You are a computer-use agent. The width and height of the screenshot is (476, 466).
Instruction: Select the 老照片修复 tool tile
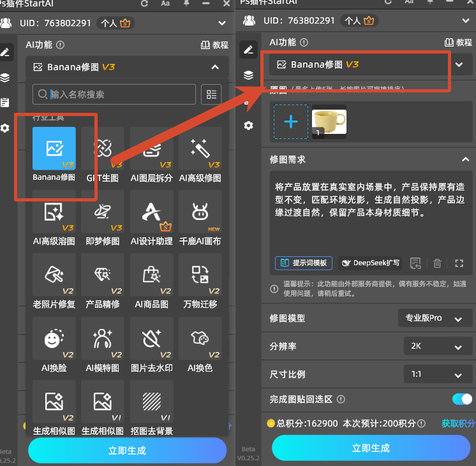click(54, 275)
